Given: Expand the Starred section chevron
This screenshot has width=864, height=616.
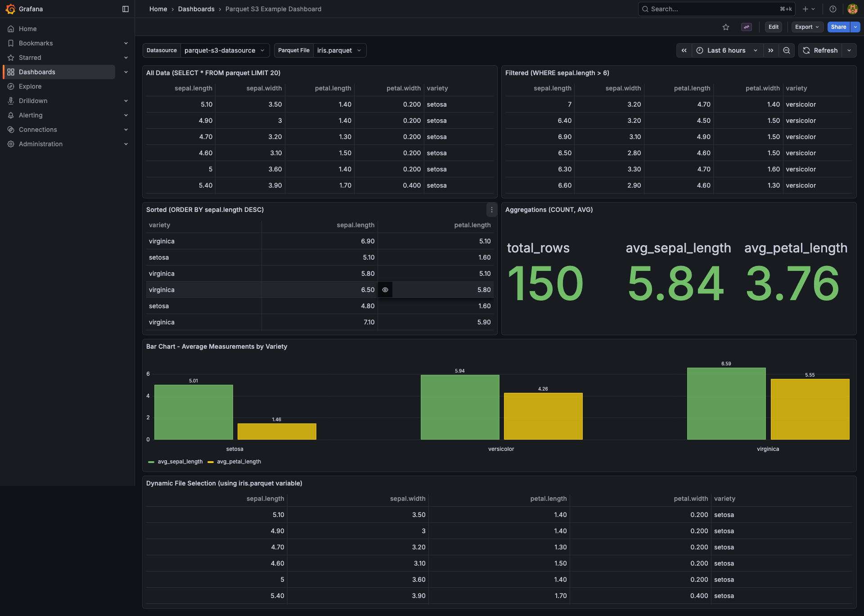Looking at the screenshot, I should (x=126, y=58).
